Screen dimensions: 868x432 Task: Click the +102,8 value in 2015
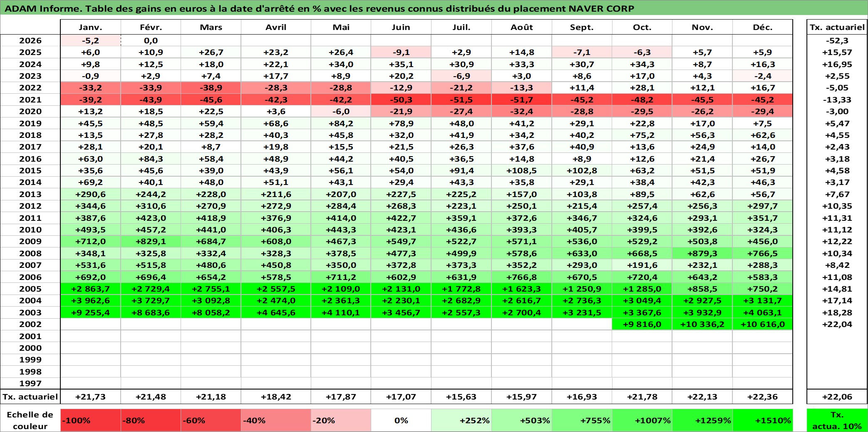coord(582,170)
